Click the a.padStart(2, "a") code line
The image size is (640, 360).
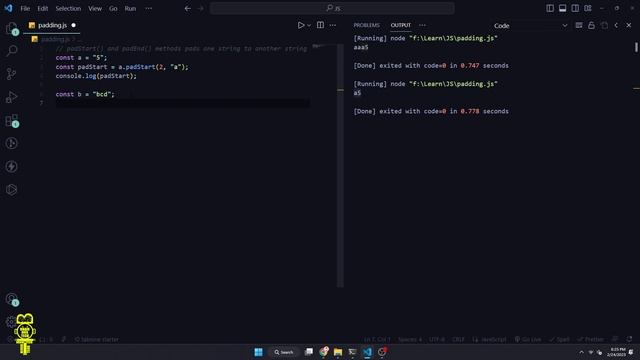122,67
